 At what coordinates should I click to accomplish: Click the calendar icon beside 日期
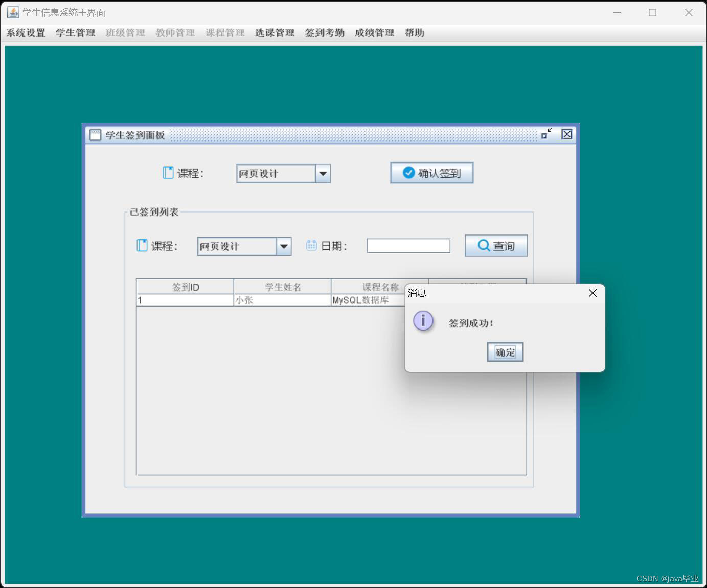pos(311,246)
